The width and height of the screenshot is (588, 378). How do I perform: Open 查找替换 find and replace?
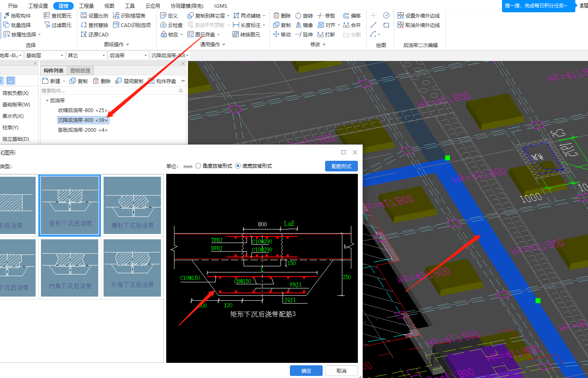coord(94,25)
